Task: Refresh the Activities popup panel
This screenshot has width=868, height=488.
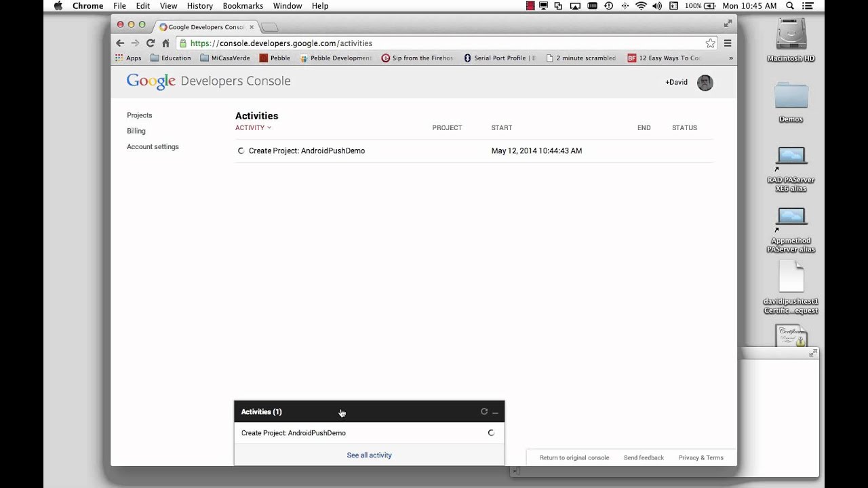Action: pos(484,411)
